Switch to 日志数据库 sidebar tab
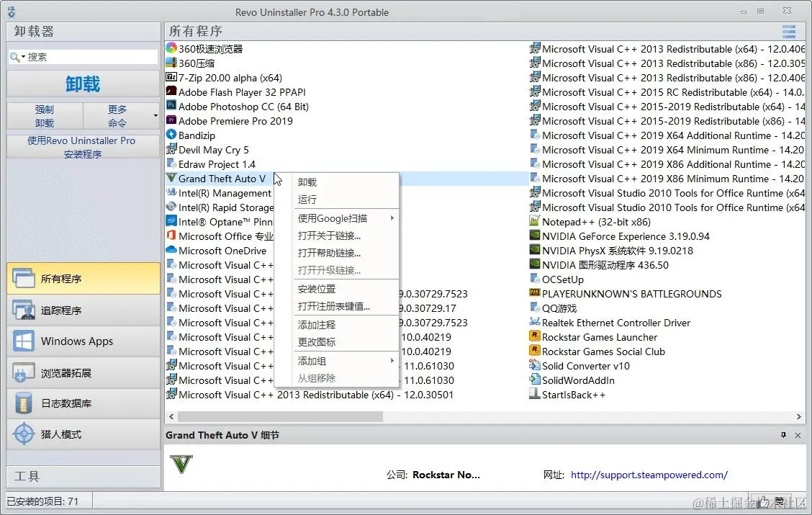Screen dimensions: 812x515 [x=84, y=403]
